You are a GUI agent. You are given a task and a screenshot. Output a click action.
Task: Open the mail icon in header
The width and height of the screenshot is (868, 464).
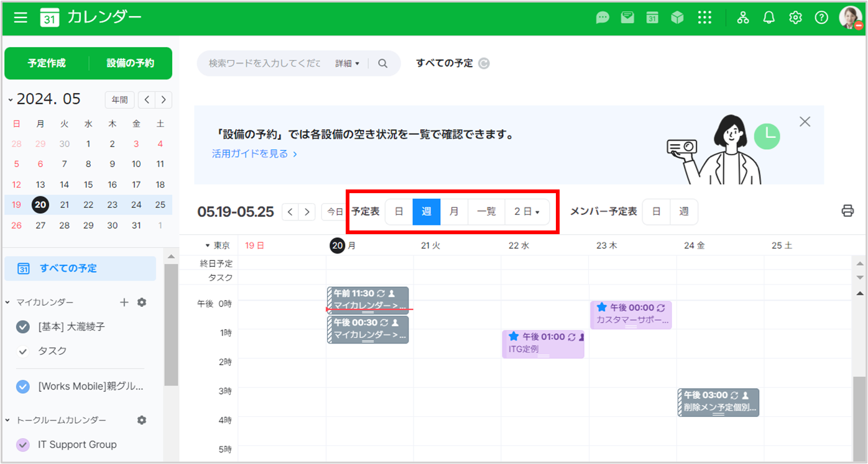click(627, 18)
